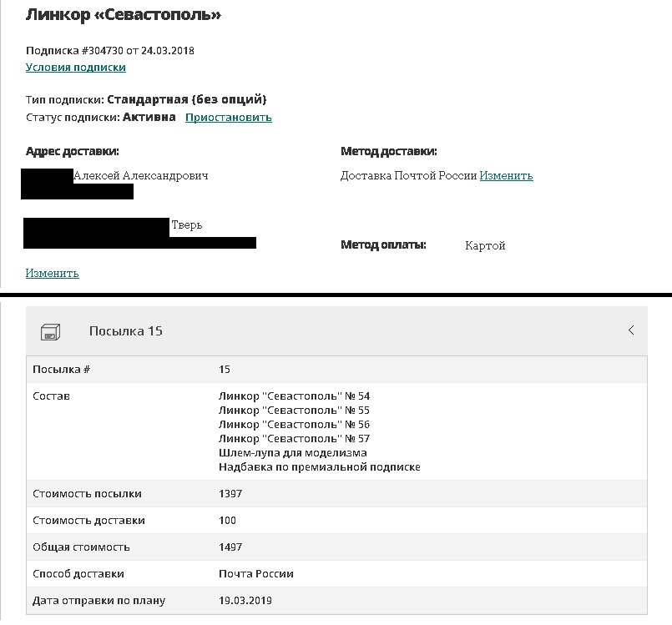This screenshot has width=672, height=625.
Task: Click the total cost value 1497
Action: [x=230, y=547]
